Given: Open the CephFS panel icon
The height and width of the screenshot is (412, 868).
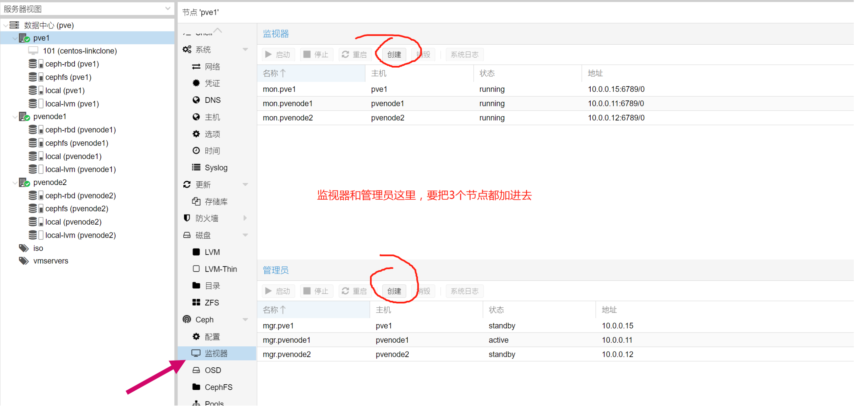Looking at the screenshot, I should click(x=196, y=387).
